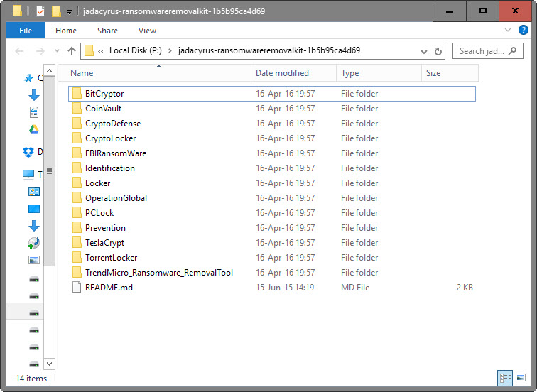Click the navigation pane scrollbar thumb

(x=49, y=171)
